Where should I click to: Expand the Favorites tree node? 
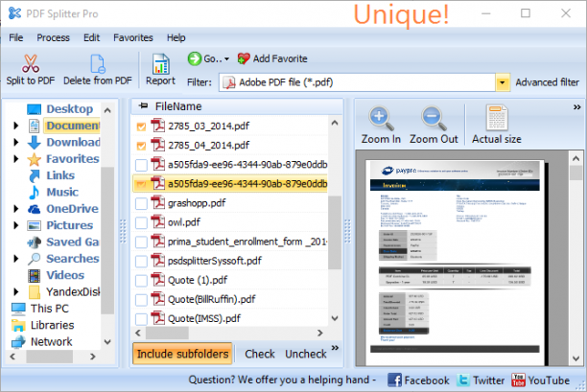pyautogui.click(x=15, y=159)
